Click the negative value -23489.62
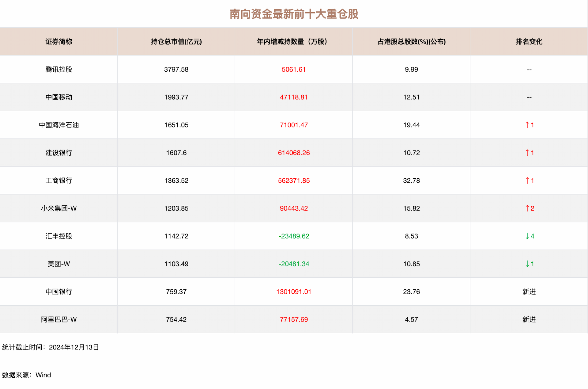 pos(293,236)
